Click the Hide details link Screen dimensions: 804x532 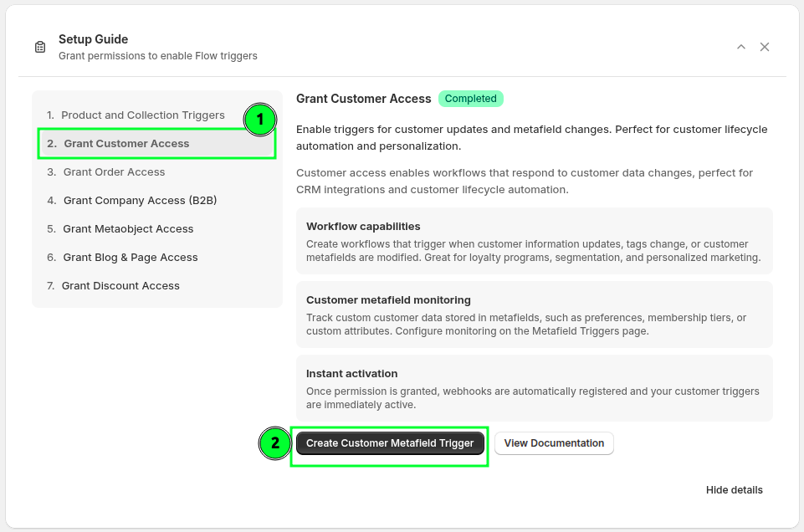coord(734,490)
